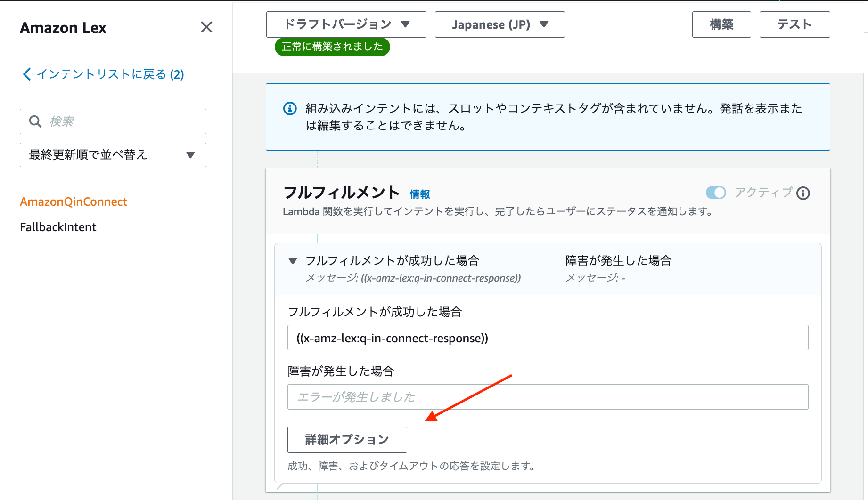The height and width of the screenshot is (500, 868).
Task: Open the 情報 info link beside フルフィルメント
Action: coord(420,194)
